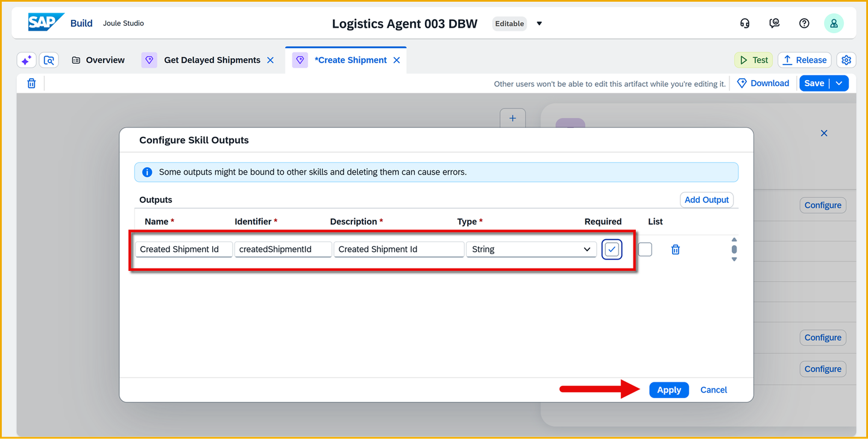The image size is (868, 439).
Task: Delete the Created Shipment Id output row
Action: [x=676, y=249]
